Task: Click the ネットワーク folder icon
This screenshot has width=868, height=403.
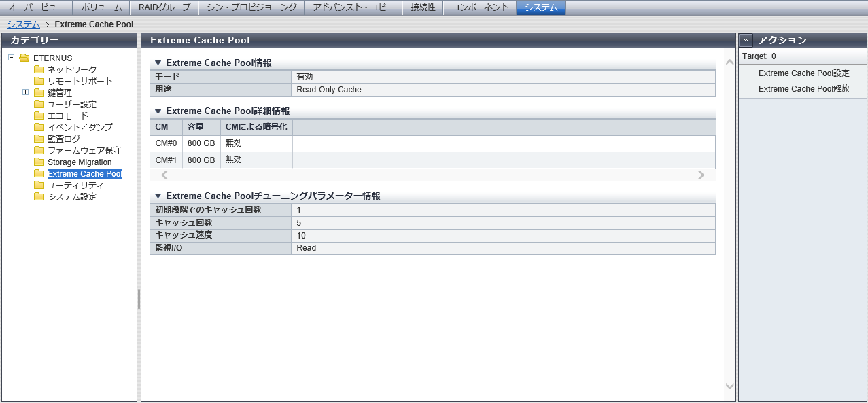Action: tap(39, 69)
